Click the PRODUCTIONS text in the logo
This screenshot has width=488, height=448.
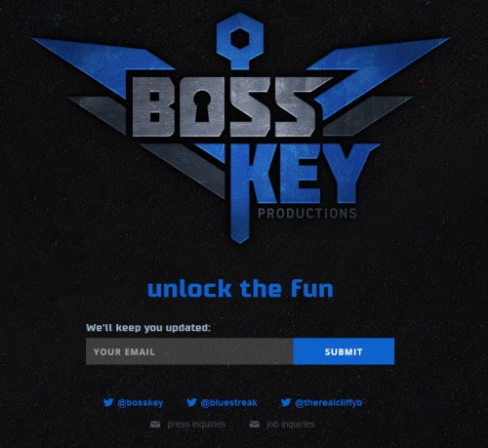pos(307,214)
